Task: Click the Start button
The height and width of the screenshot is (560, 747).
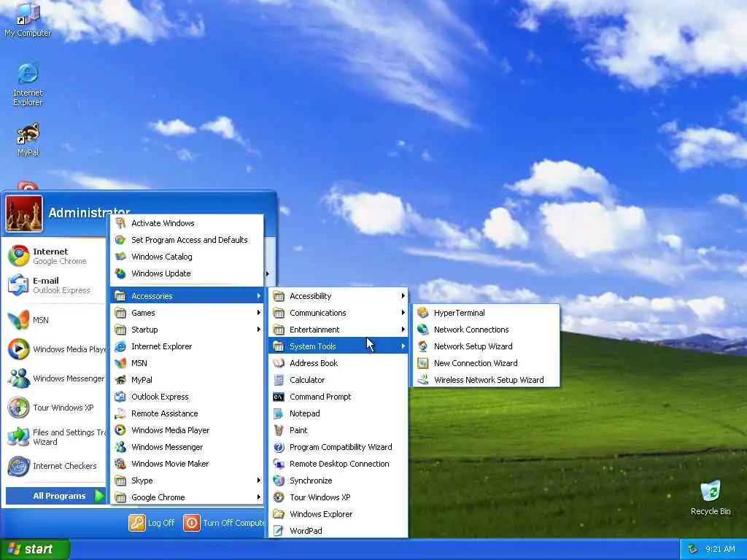Action: [35, 549]
